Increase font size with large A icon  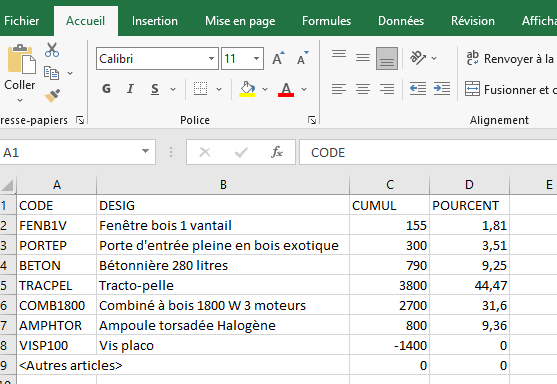[x=278, y=58]
